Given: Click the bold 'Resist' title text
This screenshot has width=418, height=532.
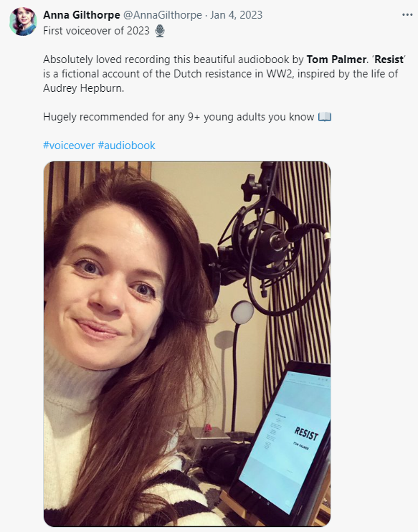Looking at the screenshot, I should [x=389, y=60].
